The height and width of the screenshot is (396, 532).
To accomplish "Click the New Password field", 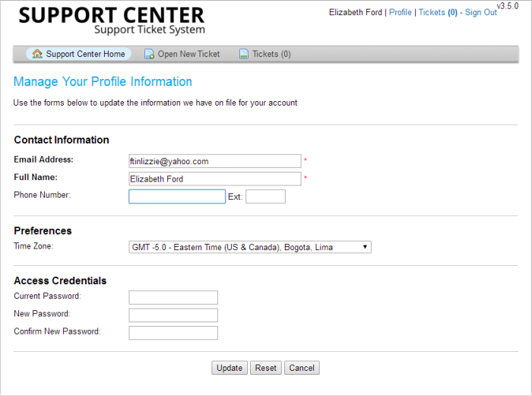I will pyautogui.click(x=173, y=315).
